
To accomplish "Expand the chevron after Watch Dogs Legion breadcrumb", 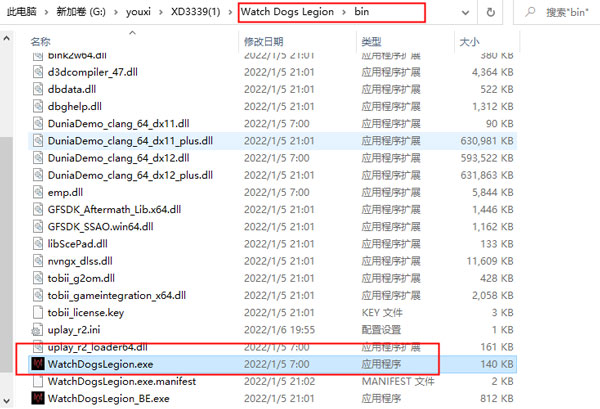I will [344, 12].
